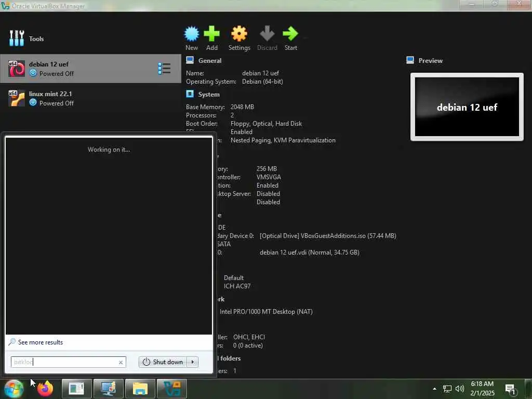Create a new VM with New
The width and height of the screenshot is (532, 399).
click(192, 38)
